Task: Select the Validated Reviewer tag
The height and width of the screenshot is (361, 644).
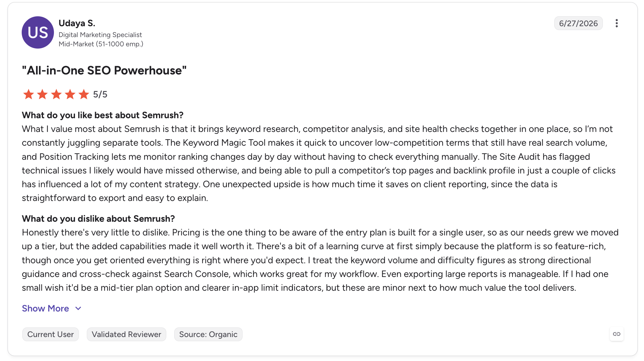Action: tap(126, 334)
